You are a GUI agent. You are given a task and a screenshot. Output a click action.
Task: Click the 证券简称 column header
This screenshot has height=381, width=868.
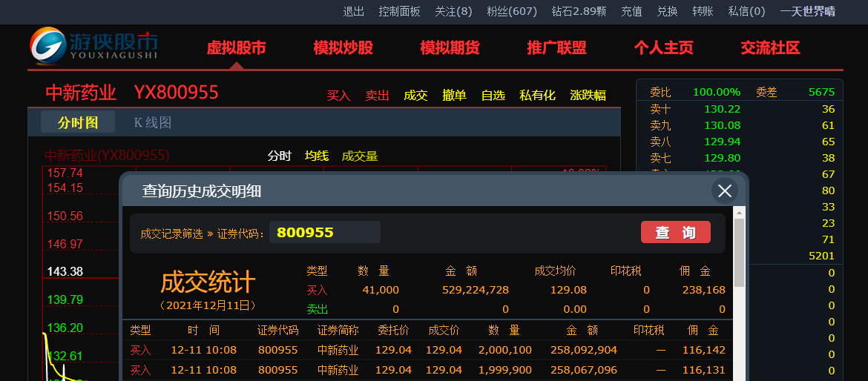338,330
